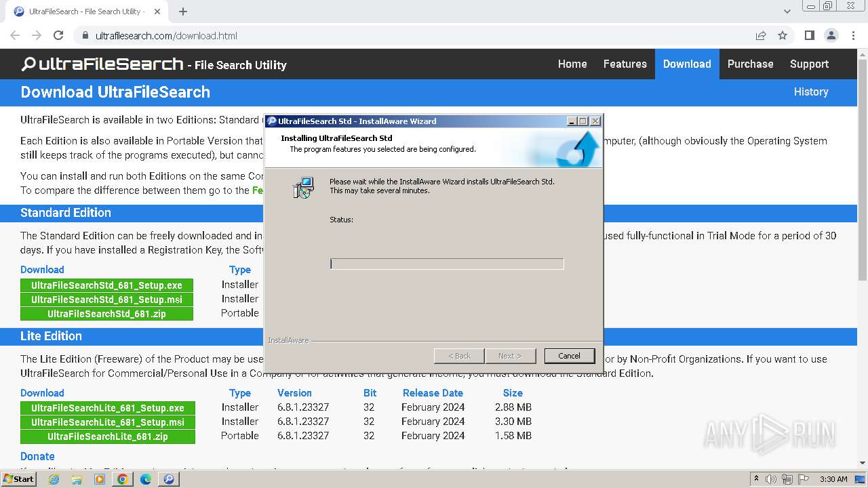868x488 pixels.
Task: Open Internet Explorer from taskbar
Action: tap(54, 479)
